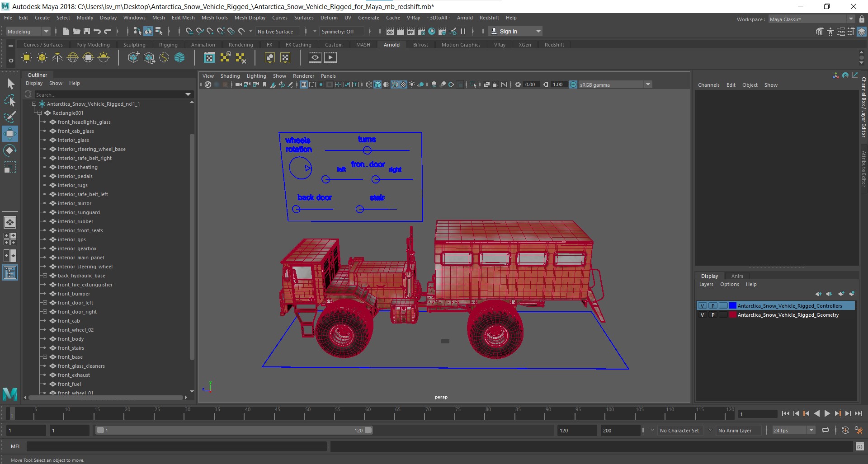Toggle the sRGB gamma view transform button

[573, 84]
